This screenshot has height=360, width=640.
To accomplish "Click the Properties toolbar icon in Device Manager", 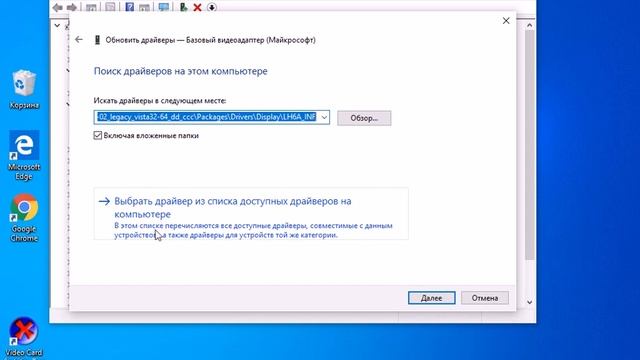I will [x=110, y=7].
